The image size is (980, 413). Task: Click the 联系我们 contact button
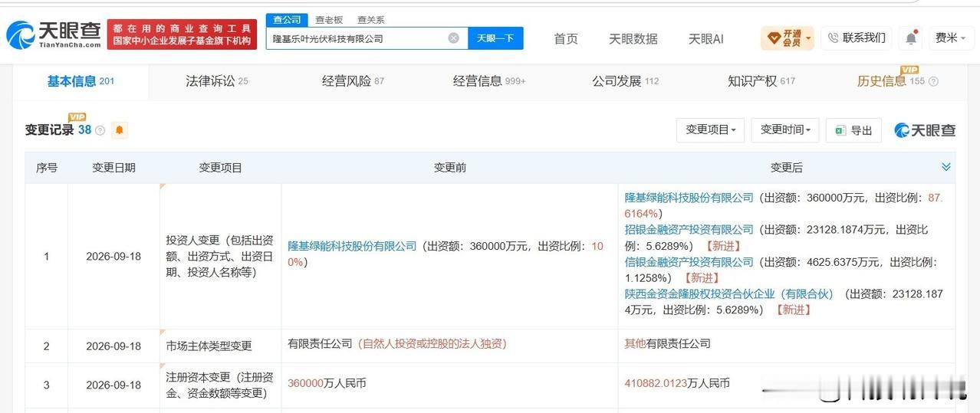click(856, 38)
